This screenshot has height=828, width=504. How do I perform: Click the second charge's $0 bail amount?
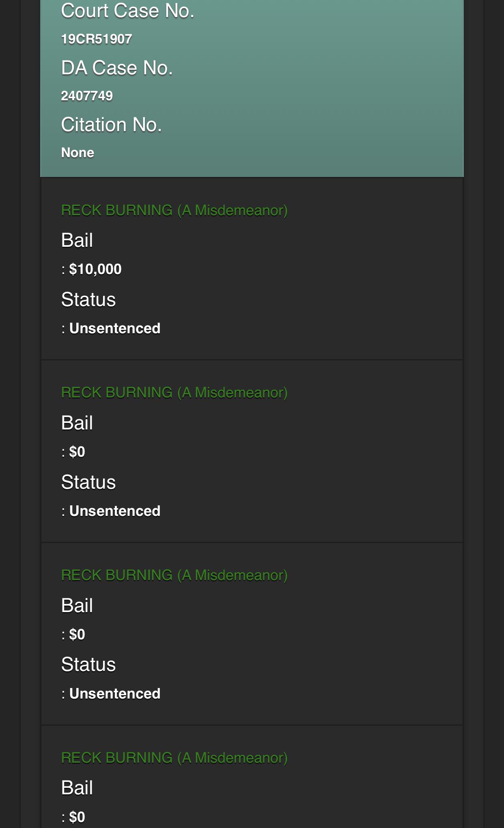point(77,452)
